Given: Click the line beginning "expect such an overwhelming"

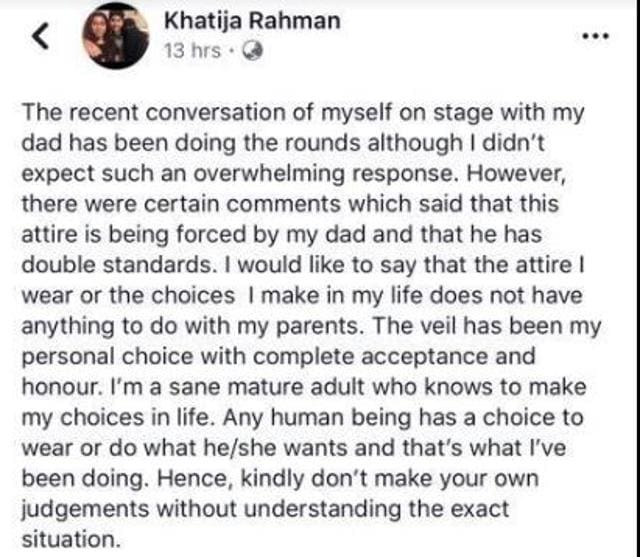Looking at the screenshot, I should click(293, 174).
